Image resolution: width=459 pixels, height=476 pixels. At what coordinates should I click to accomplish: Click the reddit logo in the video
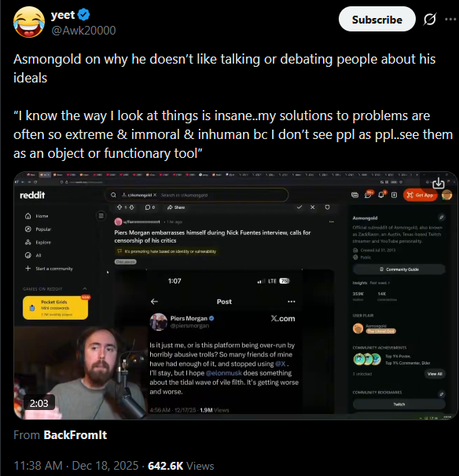[x=32, y=196]
